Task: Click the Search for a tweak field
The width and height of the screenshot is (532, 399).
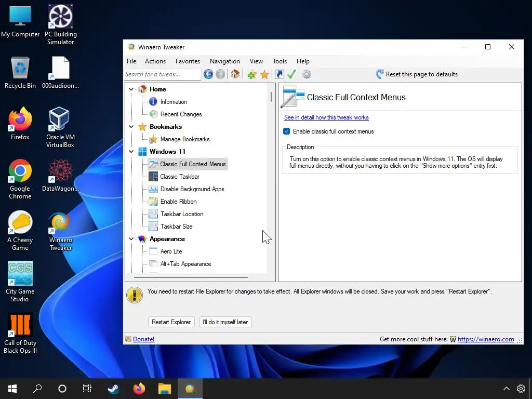Action: pos(163,74)
